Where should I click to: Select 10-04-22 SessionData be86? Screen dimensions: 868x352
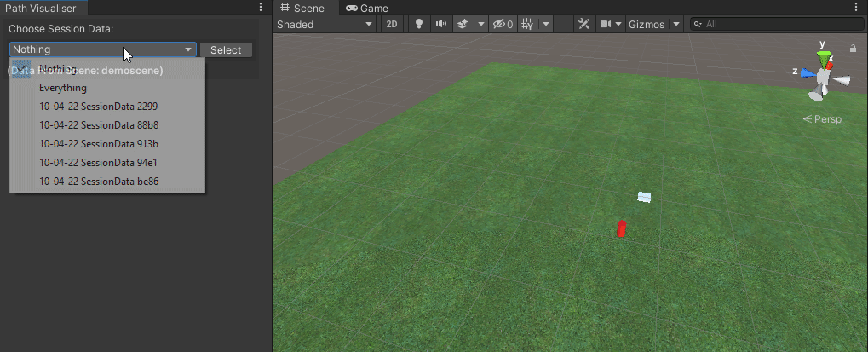click(x=107, y=182)
